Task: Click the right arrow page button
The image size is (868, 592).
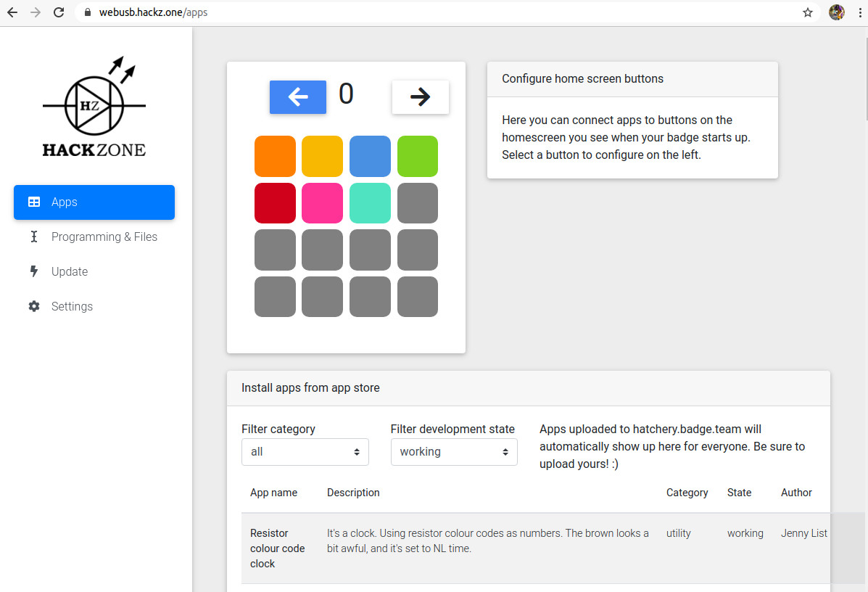Action: [420, 97]
